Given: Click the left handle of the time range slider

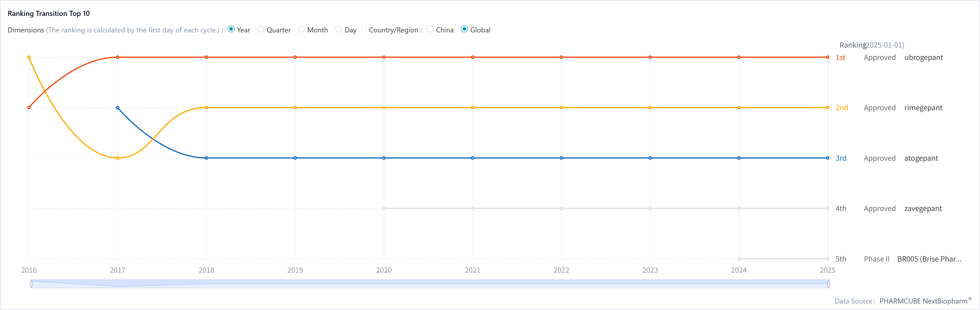Looking at the screenshot, I should 31,284.
